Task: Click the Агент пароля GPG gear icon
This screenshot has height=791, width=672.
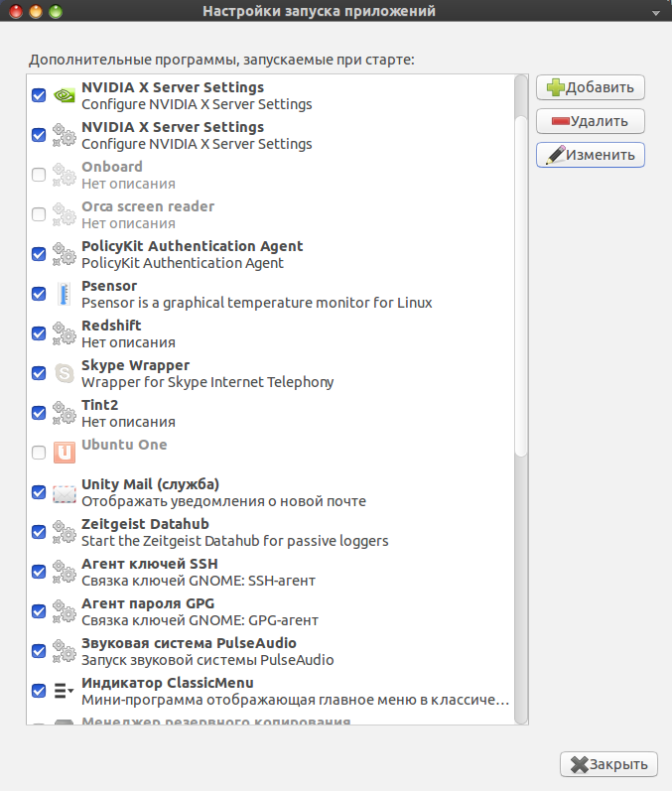Action: pyautogui.click(x=65, y=611)
